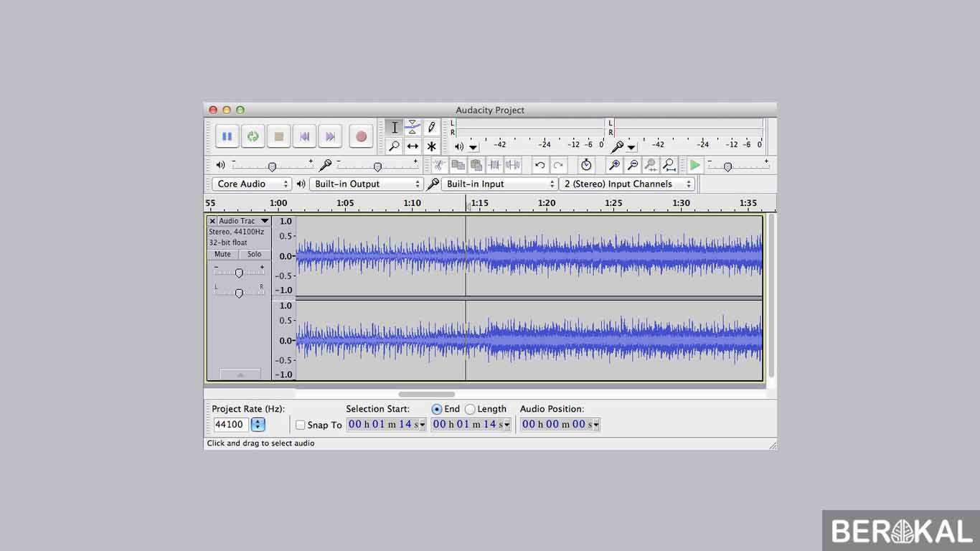This screenshot has height=551, width=980.
Task: Select the End radio button
Action: pyautogui.click(x=437, y=409)
